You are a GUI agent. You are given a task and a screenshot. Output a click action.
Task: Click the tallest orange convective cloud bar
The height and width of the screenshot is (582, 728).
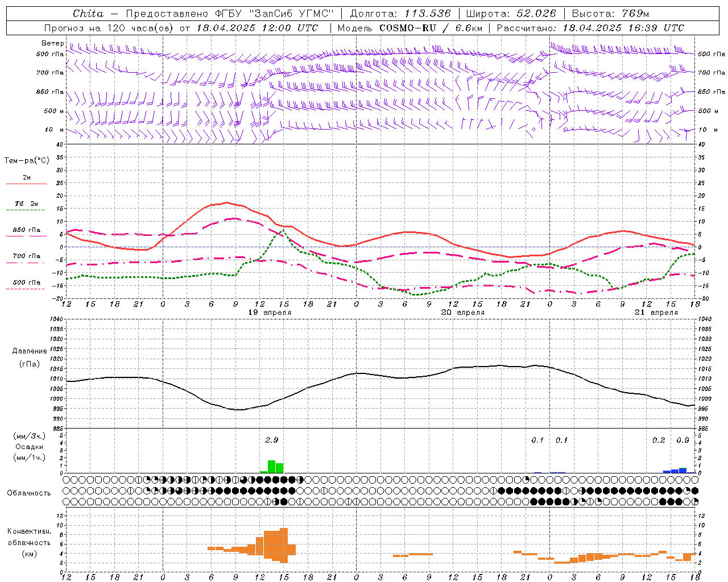(x=284, y=546)
